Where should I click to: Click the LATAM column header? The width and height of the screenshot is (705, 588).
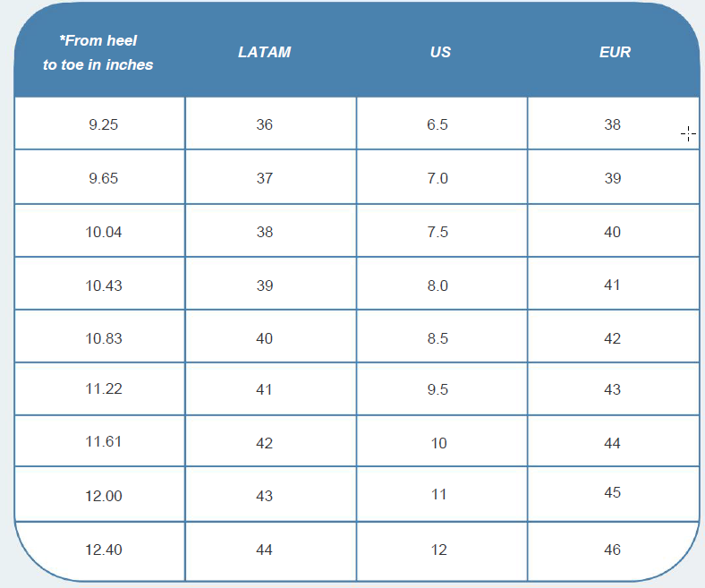(264, 52)
